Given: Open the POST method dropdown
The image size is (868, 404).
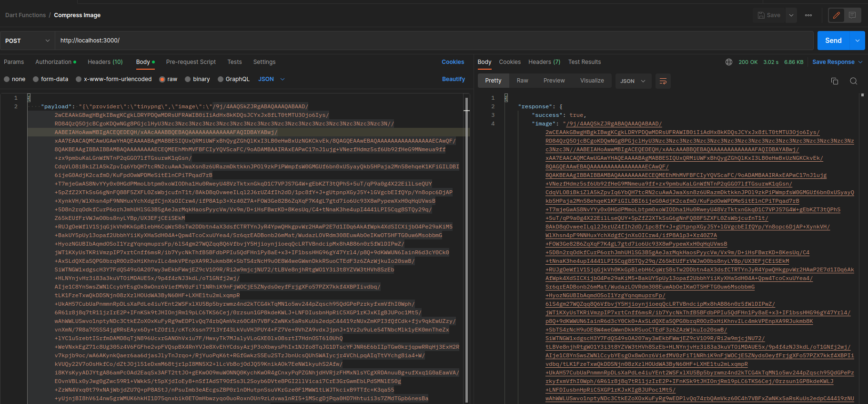Looking at the screenshot, I should click(28, 41).
